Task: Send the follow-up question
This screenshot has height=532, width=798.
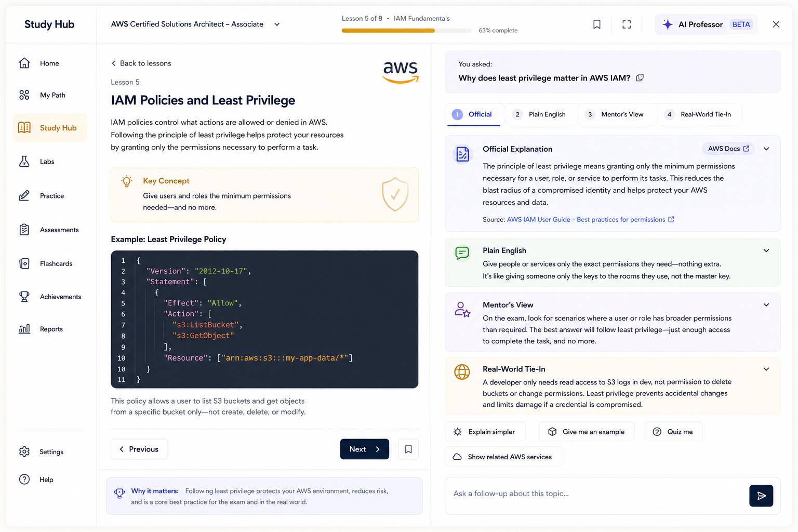Action: tap(761, 496)
